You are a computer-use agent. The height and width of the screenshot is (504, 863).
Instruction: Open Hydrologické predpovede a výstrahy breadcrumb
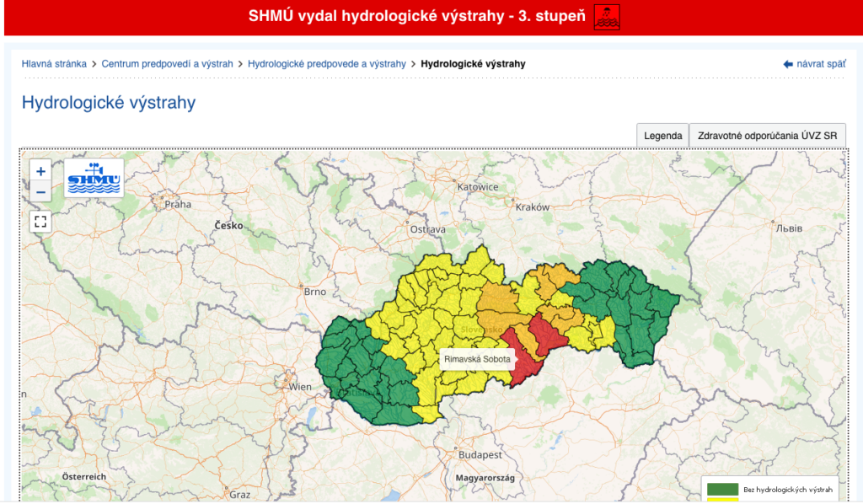[327, 64]
